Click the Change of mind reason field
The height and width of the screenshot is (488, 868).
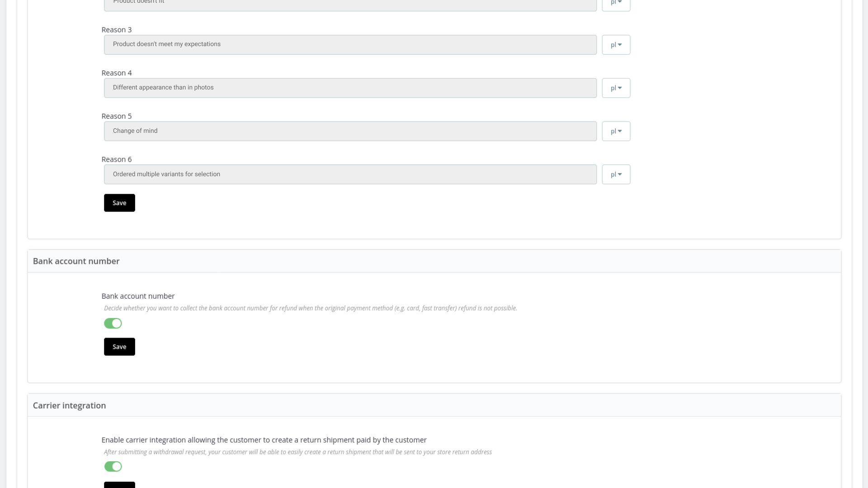coord(350,131)
